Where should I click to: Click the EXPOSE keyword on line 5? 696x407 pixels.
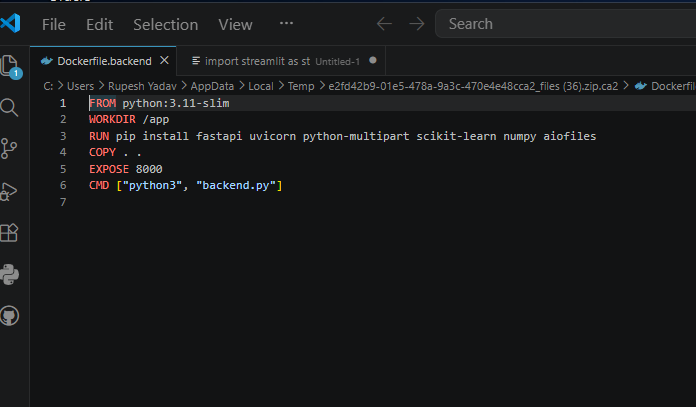tap(109, 169)
